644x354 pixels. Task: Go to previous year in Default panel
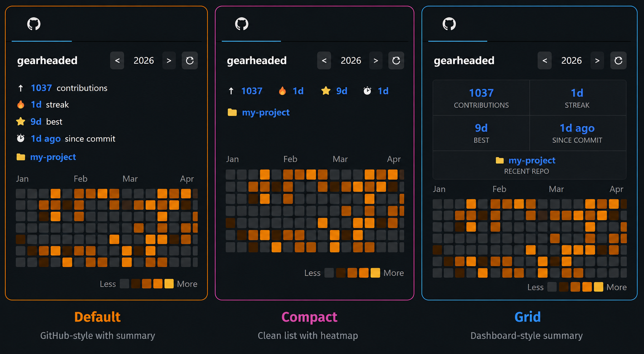[x=117, y=61]
